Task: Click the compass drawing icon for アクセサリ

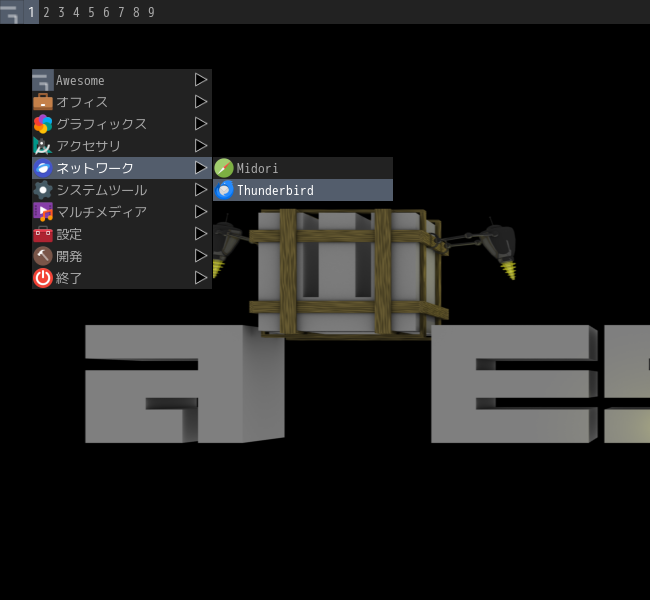Action: tap(43, 146)
